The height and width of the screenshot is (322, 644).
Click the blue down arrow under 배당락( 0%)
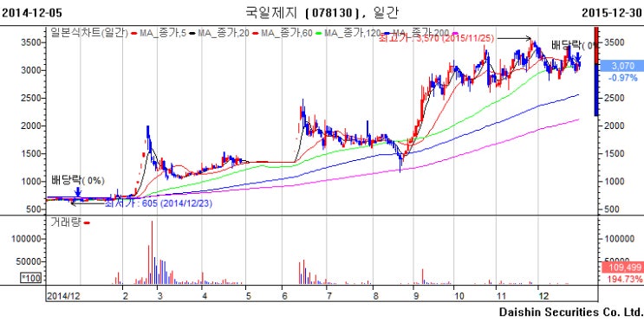coord(78,192)
